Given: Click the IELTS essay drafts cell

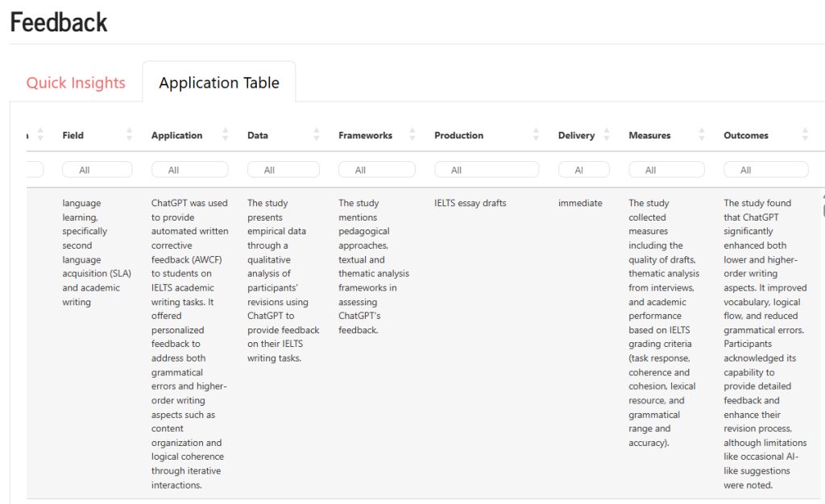Looking at the screenshot, I should [x=471, y=203].
